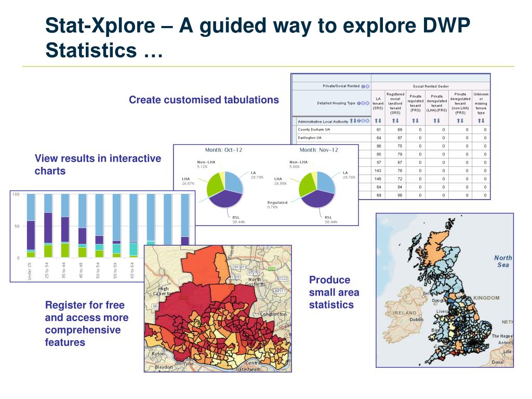Click cell value 148 in the table
The width and height of the screenshot is (532, 399).
click(378, 179)
